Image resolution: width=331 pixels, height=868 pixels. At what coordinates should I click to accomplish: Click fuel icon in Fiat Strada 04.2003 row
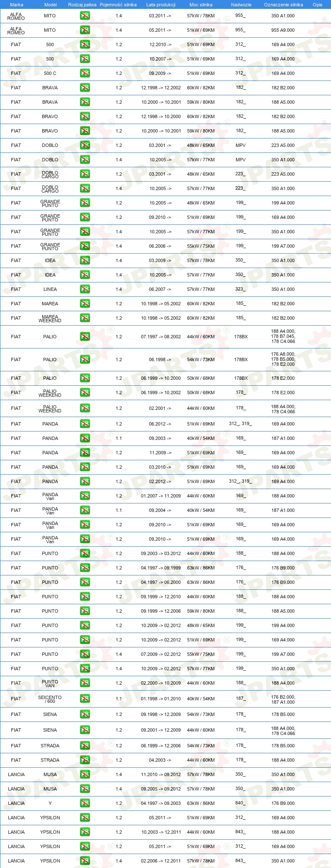point(85,760)
